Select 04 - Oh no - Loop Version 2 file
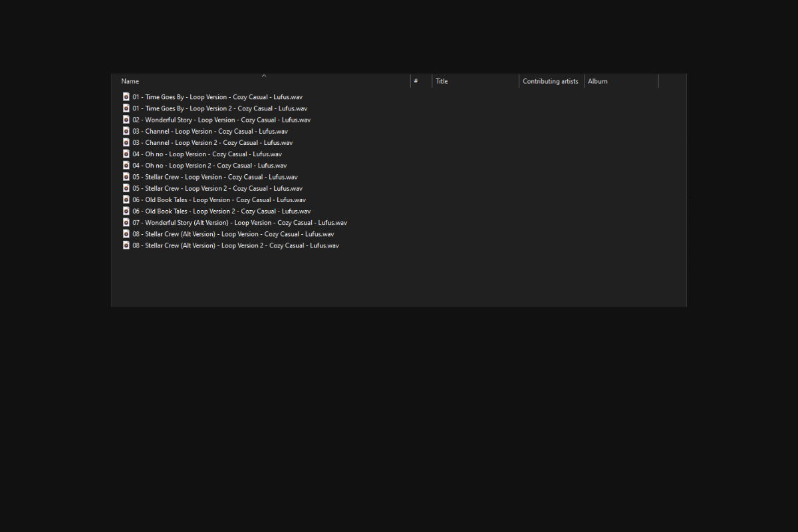Image resolution: width=798 pixels, height=532 pixels. click(209, 166)
